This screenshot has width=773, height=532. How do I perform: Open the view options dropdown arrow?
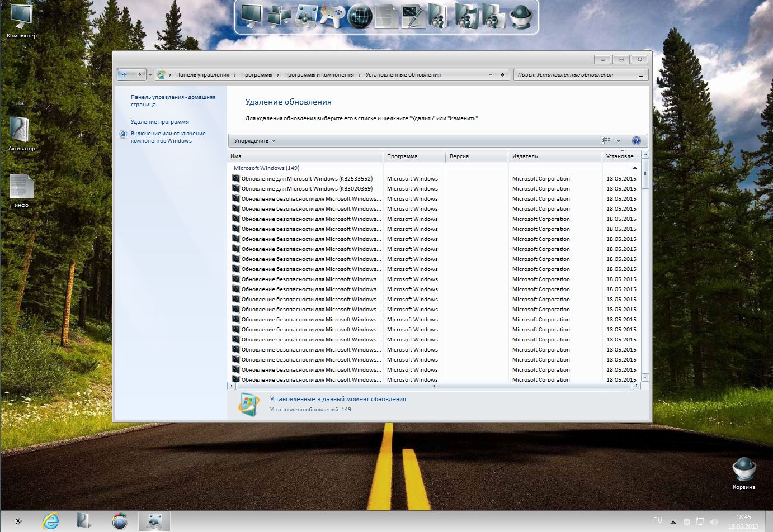click(x=618, y=141)
